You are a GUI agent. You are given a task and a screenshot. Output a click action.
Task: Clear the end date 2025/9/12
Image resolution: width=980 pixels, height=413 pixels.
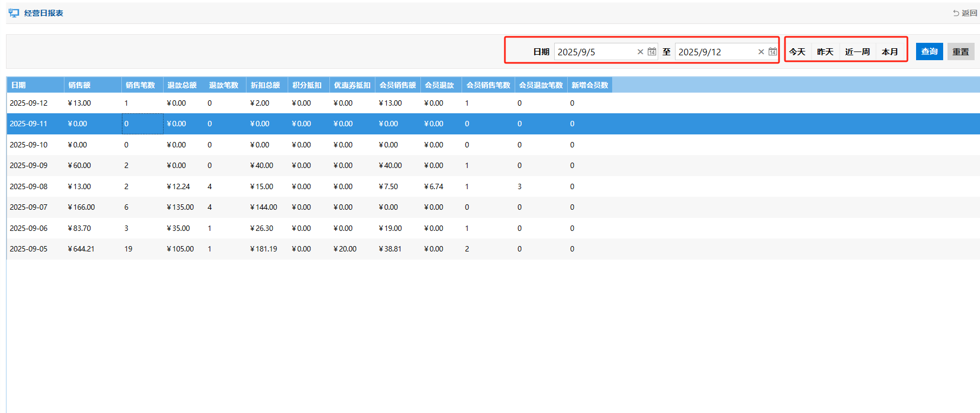coord(761,52)
